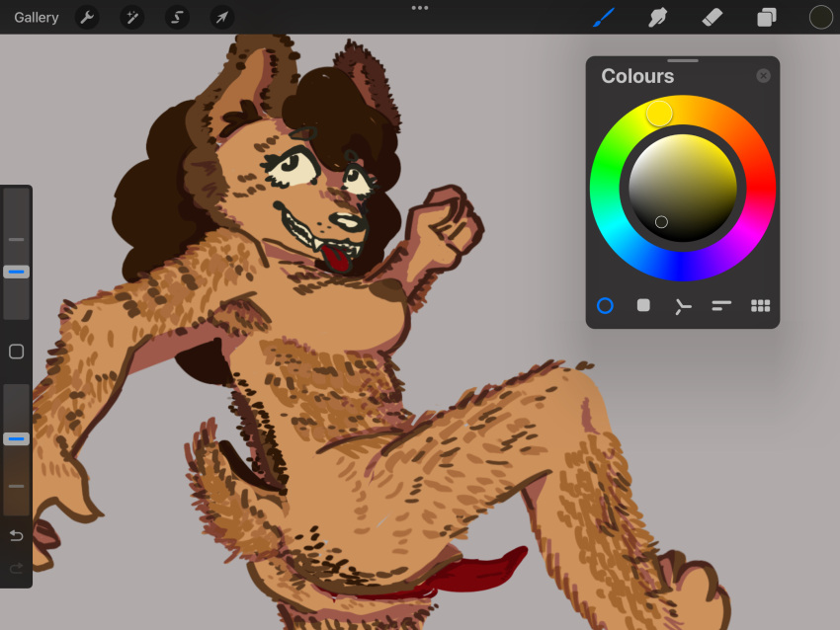Switch to Disc colour mode tab
The width and height of the screenshot is (840, 630).
click(605, 306)
